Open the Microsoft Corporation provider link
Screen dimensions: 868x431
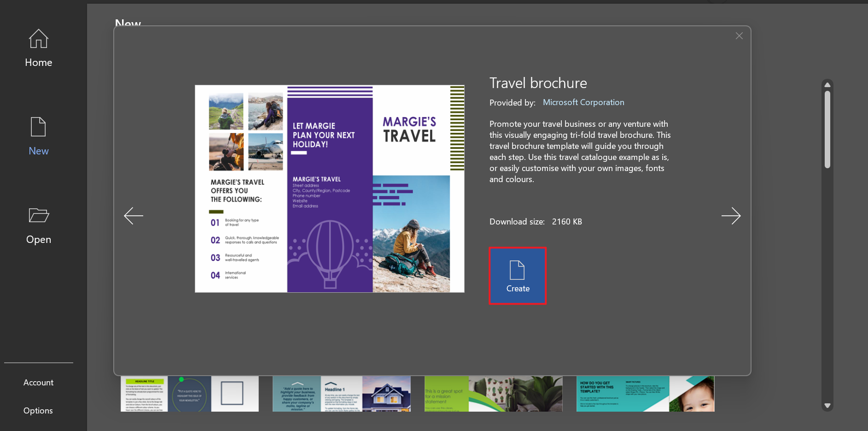coord(583,102)
